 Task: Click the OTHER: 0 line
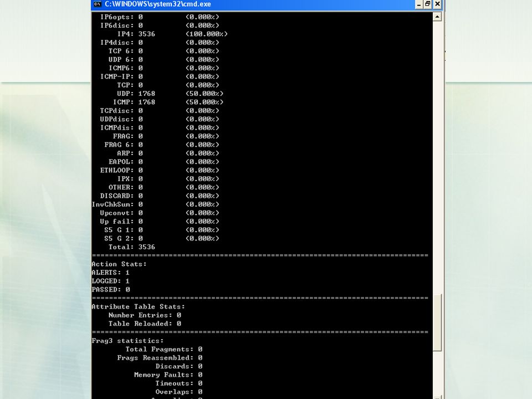pyautogui.click(x=164, y=187)
